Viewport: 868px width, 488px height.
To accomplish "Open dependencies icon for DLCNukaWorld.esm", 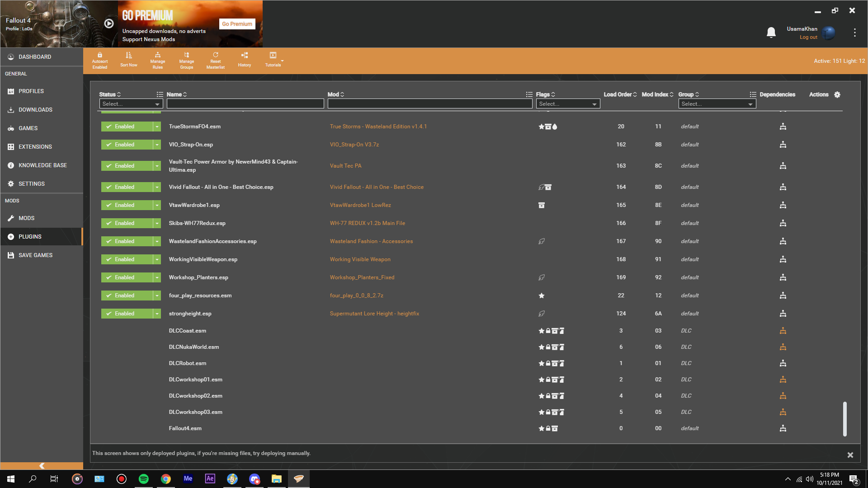I will click(783, 347).
